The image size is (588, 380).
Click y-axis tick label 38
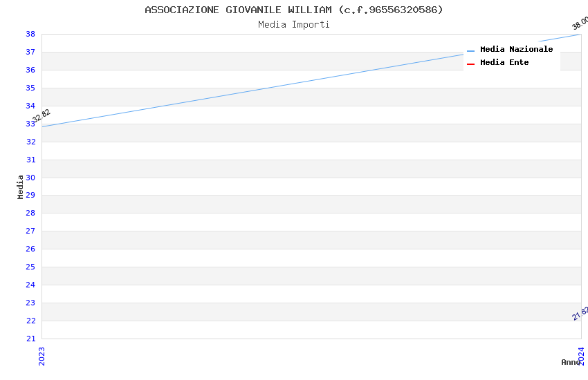point(30,34)
